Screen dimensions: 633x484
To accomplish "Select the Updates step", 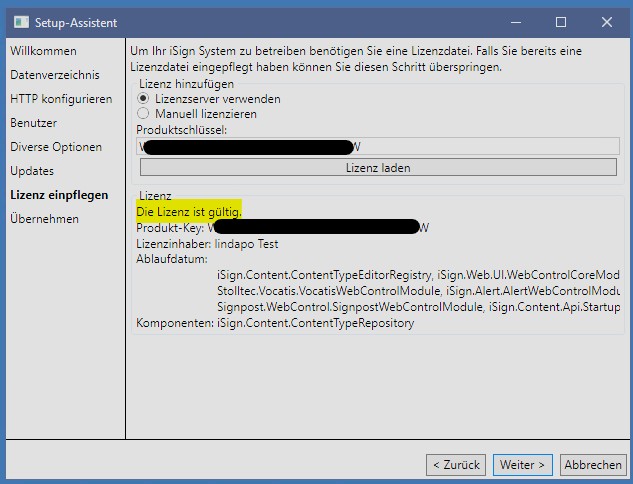I will (x=32, y=171).
